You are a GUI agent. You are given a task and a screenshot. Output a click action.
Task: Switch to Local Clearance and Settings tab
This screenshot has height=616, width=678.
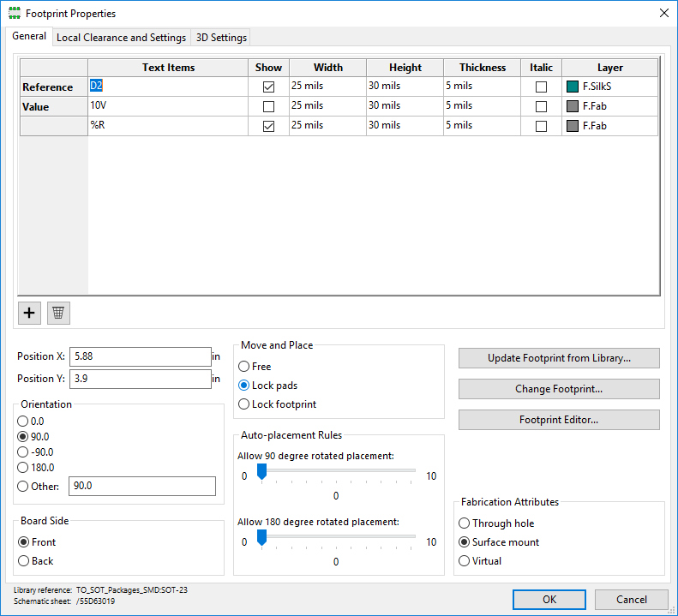[x=121, y=38]
